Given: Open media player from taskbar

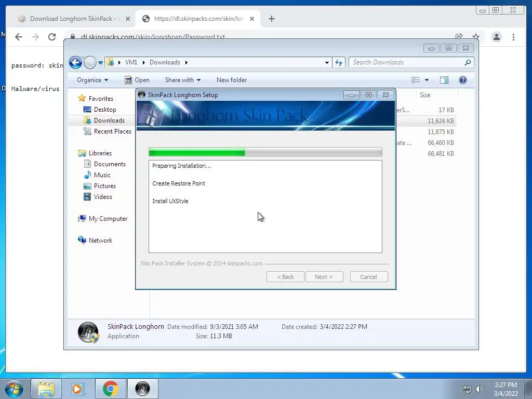Looking at the screenshot, I should 78,389.
